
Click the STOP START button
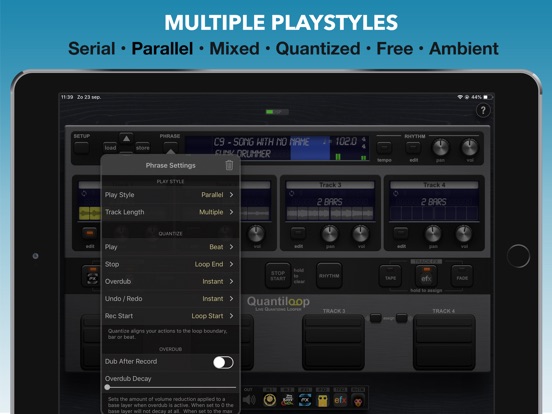pyautogui.click(x=278, y=276)
